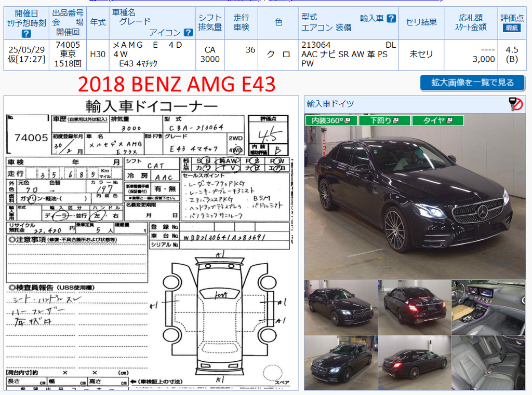532x395 pixels.
Task: Click the model code 213064
Action: 316,45
